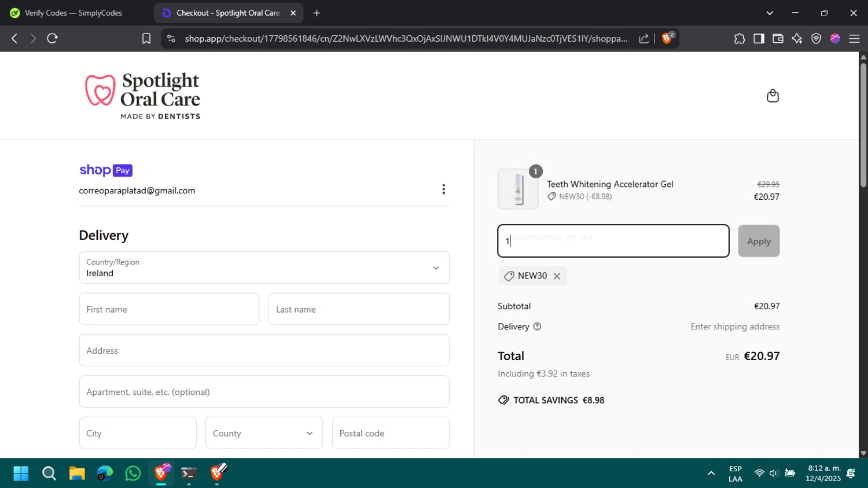
Task: Click the Address field
Action: [x=264, y=350]
